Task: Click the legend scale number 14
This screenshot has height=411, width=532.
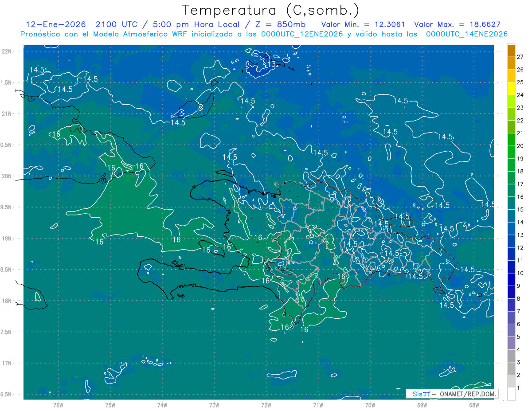Action: pos(520,223)
